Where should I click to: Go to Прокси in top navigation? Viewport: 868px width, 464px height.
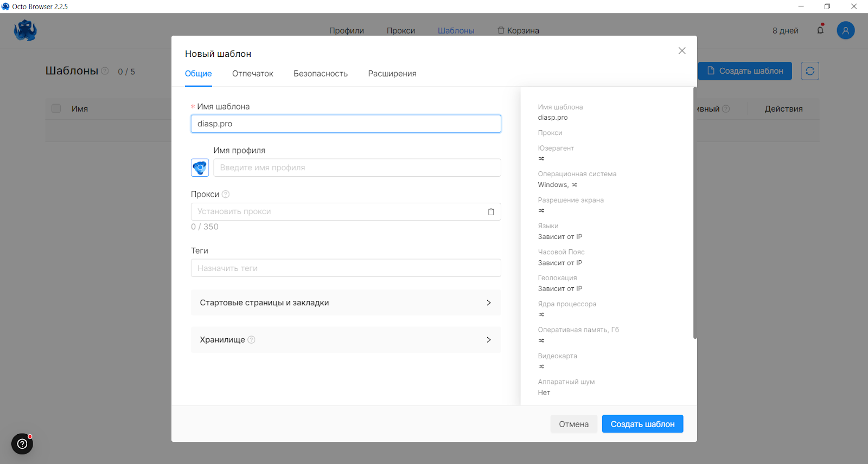point(401,31)
